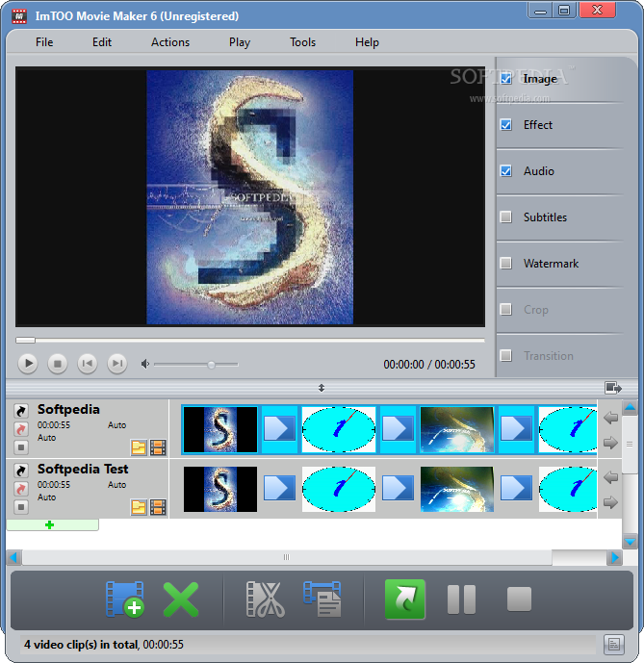
Task: Click the Softpedia track title
Action: click(68, 409)
